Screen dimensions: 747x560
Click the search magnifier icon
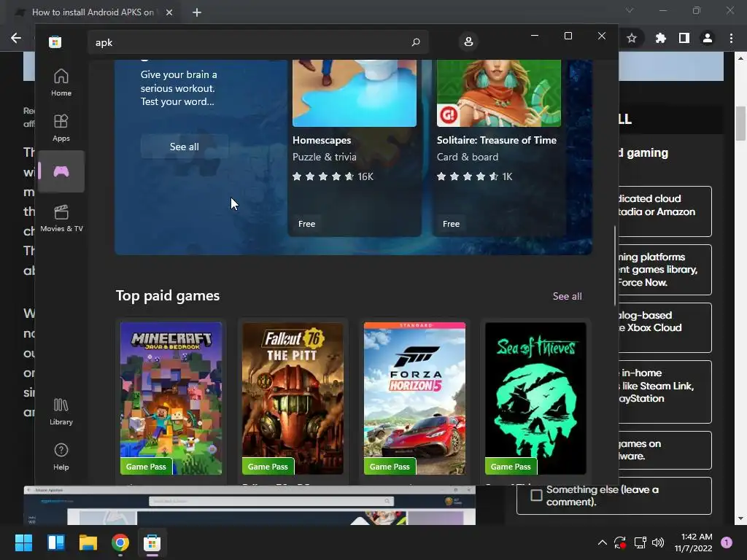(415, 42)
